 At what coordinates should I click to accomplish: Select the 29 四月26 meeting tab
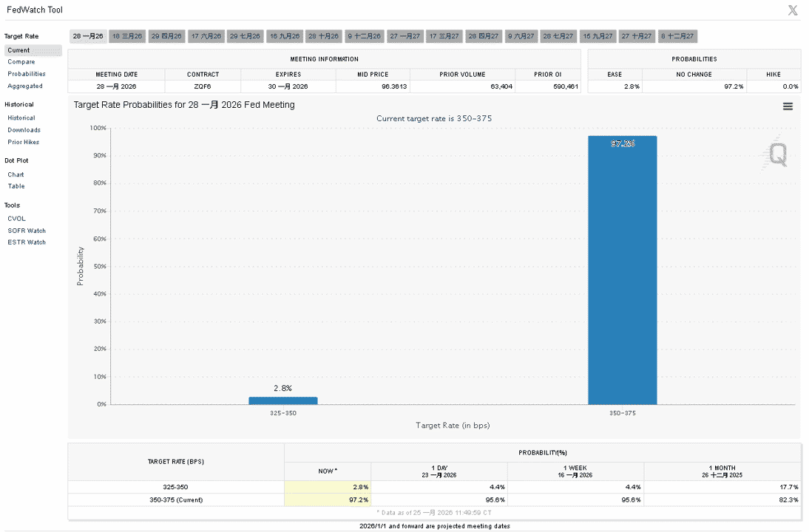pyautogui.click(x=166, y=36)
